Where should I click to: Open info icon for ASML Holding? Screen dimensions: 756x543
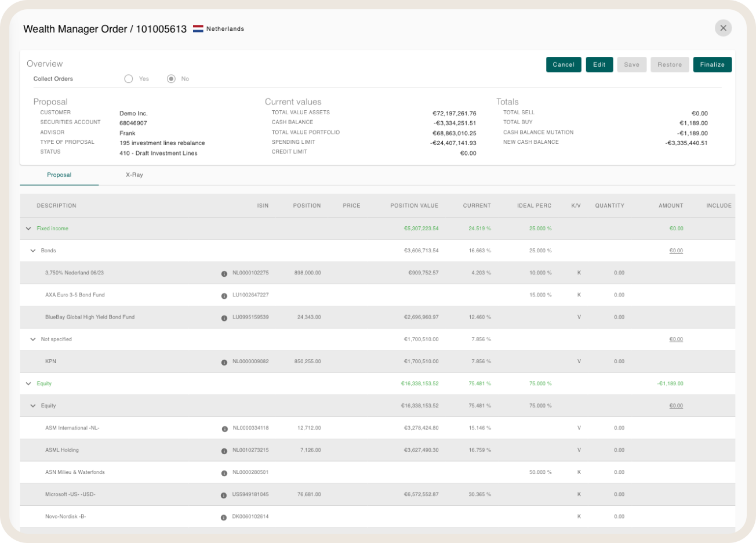point(224,451)
